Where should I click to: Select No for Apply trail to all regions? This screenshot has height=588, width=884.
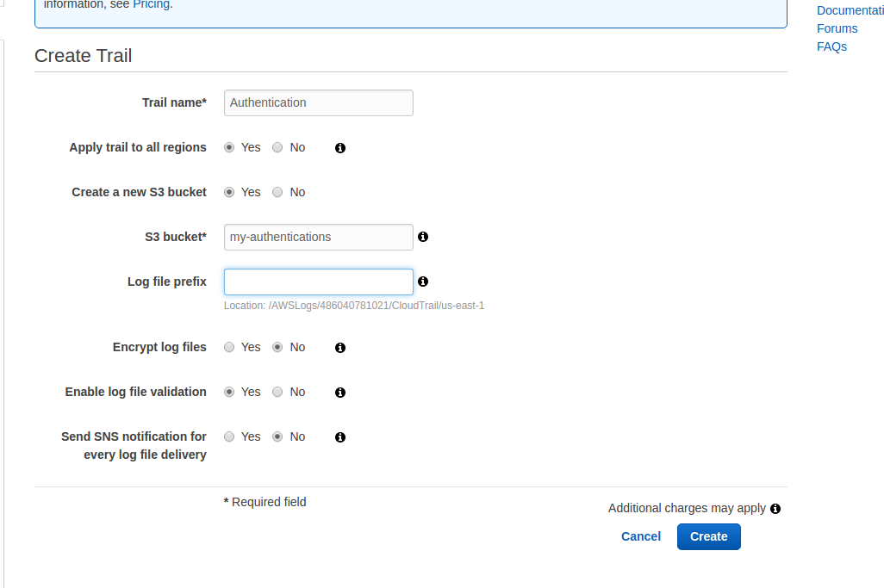coord(277,147)
